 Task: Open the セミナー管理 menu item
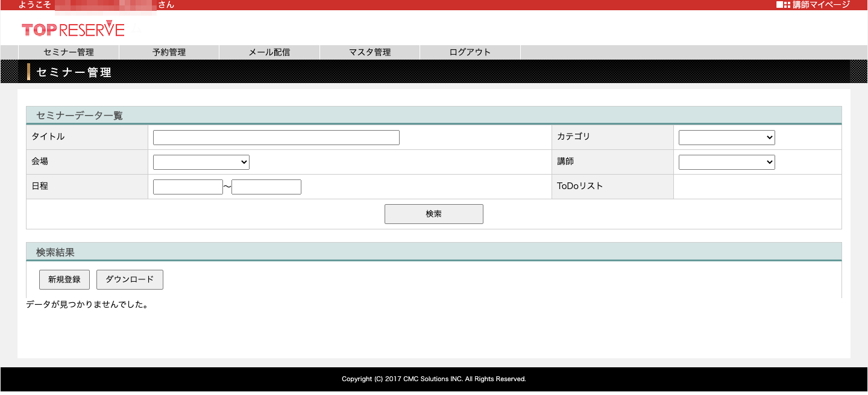[69, 52]
